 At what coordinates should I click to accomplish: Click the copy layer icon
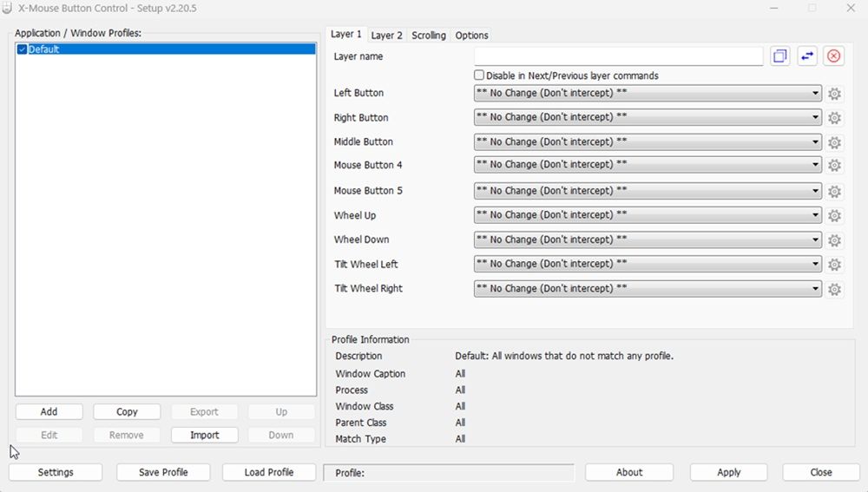tap(779, 56)
